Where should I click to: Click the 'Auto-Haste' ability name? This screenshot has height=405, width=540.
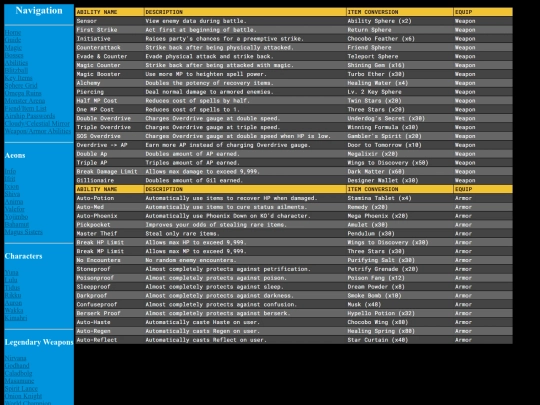coord(93,322)
